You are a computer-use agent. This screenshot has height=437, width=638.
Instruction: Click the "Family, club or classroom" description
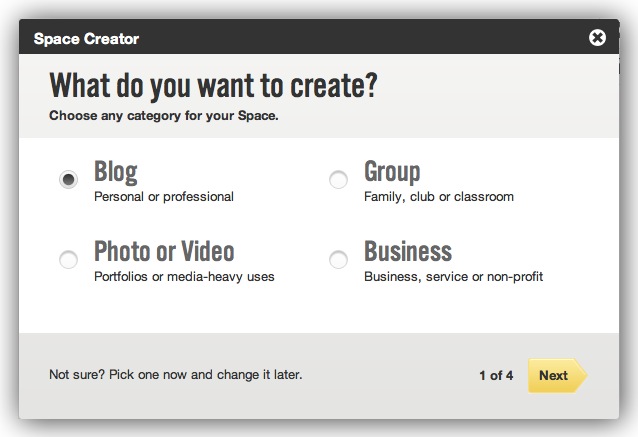[x=438, y=197]
